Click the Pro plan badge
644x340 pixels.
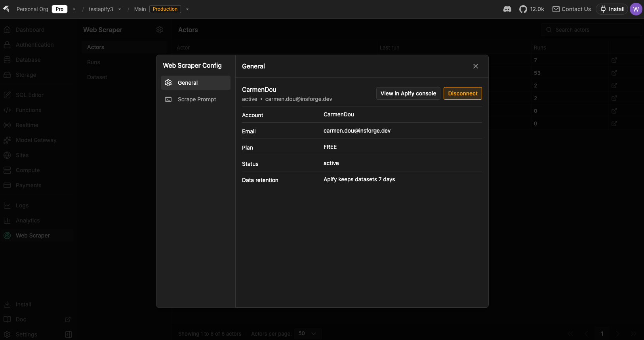(59, 9)
